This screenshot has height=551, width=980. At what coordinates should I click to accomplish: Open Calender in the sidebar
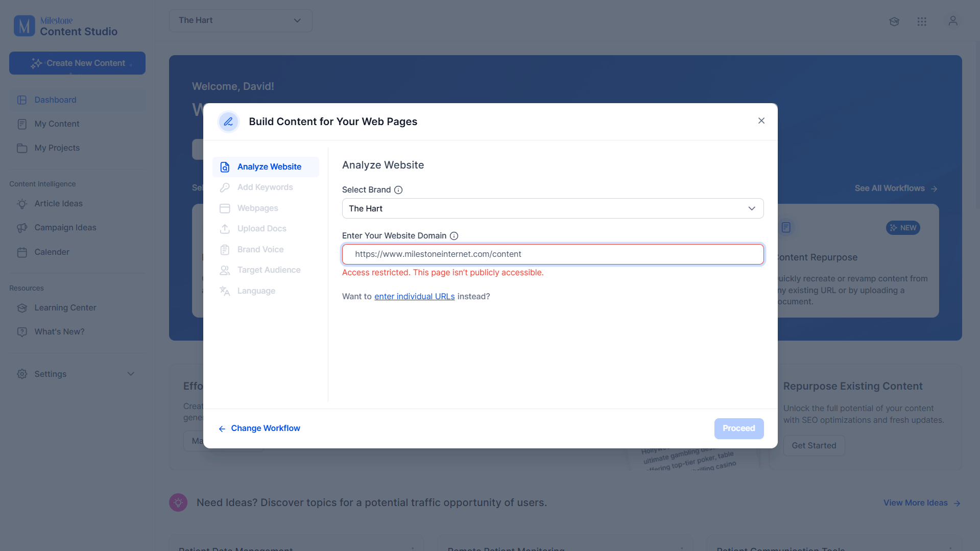[x=77, y=252]
